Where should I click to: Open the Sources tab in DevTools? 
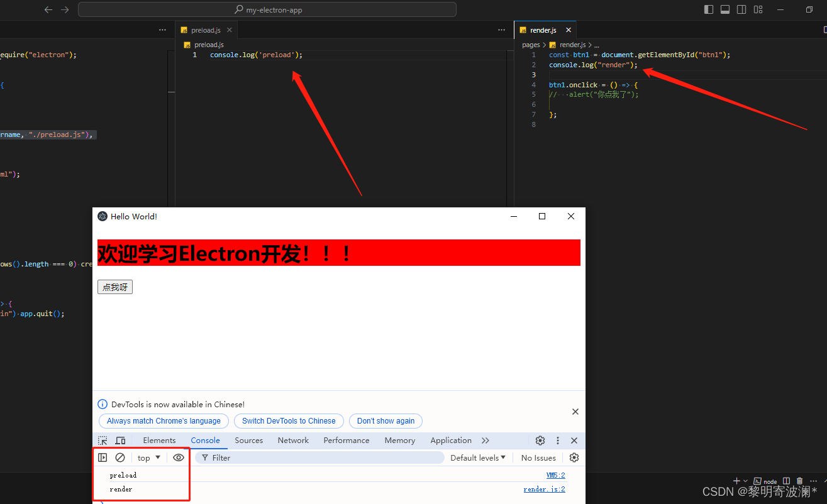tap(249, 441)
